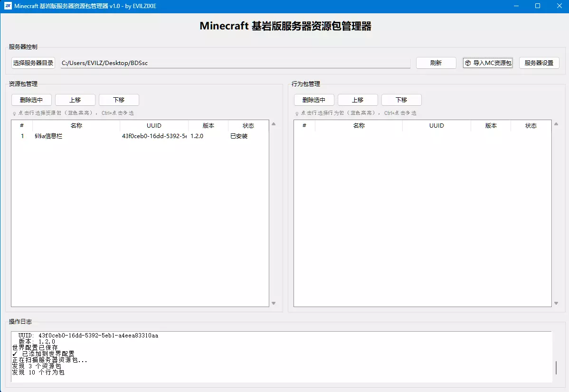Select the §l§a信息栏 resource pack row
This screenshot has height=392, width=569.
[x=140, y=136]
